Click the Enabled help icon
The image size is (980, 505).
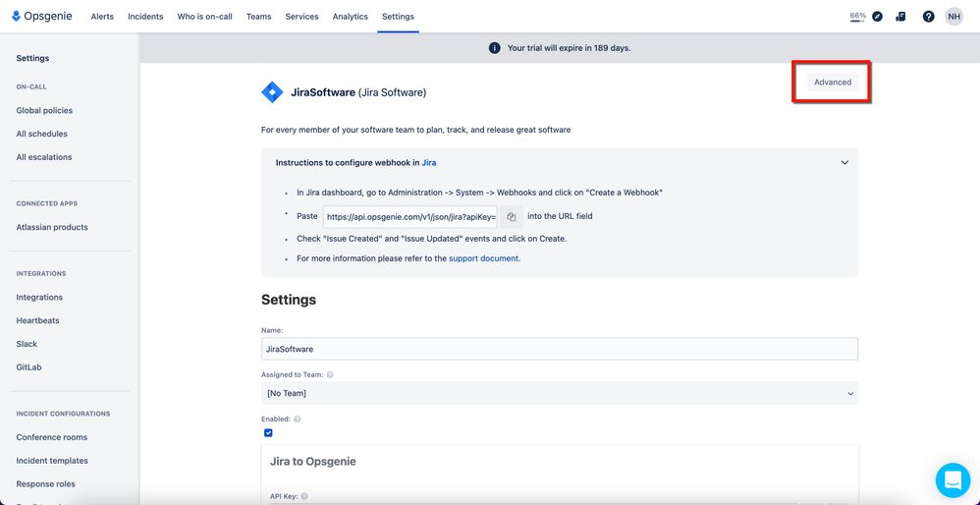pos(297,420)
